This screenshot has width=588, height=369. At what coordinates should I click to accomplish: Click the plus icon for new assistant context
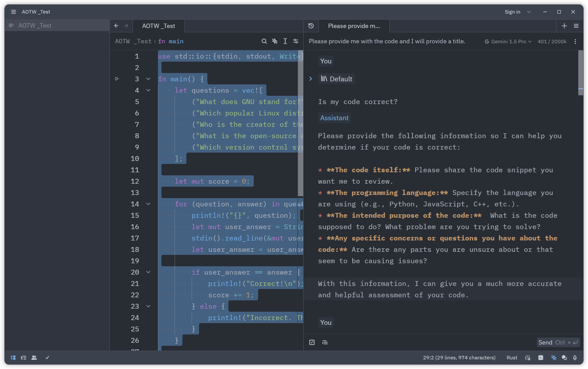564,26
